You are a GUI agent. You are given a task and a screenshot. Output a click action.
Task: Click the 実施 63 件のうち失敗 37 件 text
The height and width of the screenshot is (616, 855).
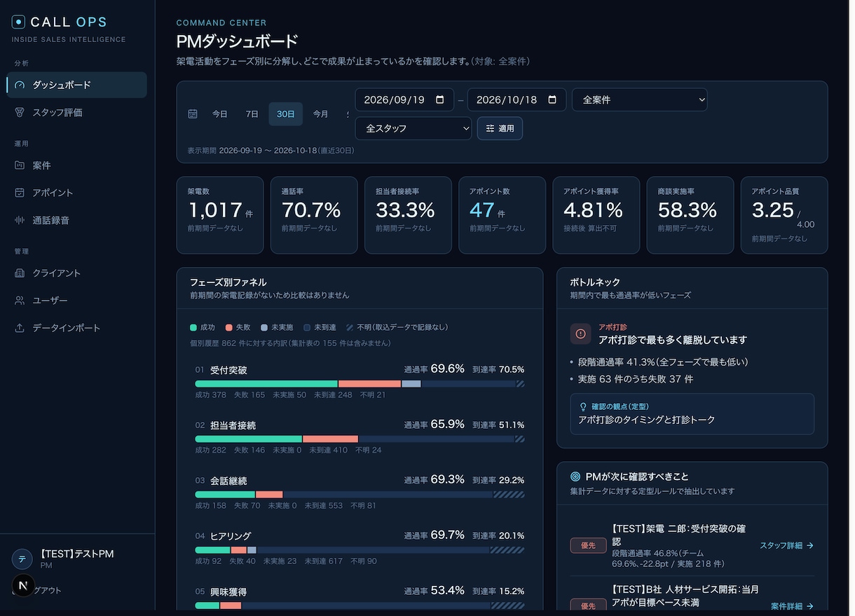click(636, 379)
